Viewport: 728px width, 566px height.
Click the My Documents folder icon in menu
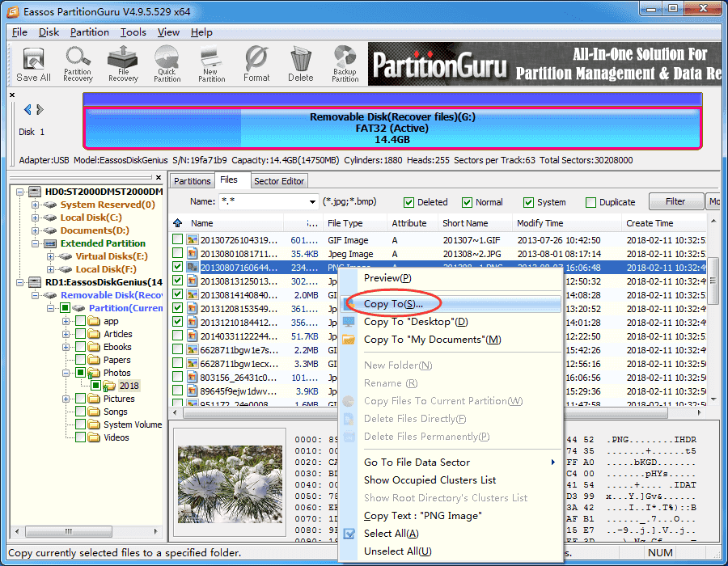(349, 340)
